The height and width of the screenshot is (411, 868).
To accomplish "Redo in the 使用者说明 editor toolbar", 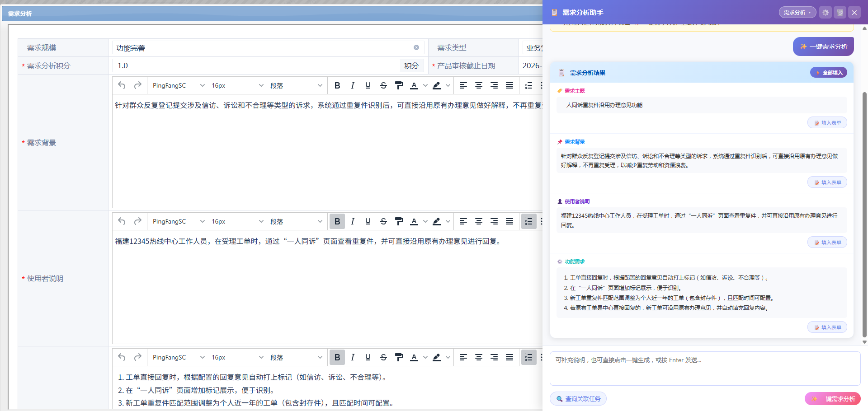I will point(137,221).
